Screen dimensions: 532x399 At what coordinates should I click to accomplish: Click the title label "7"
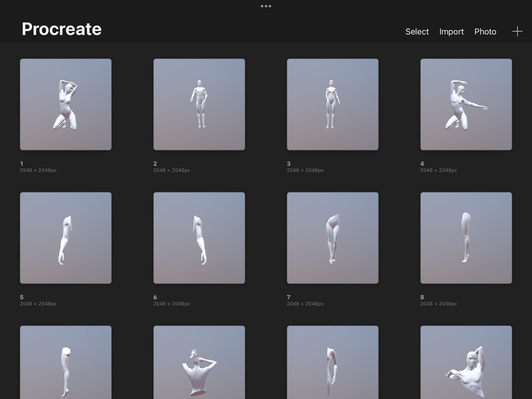289,297
